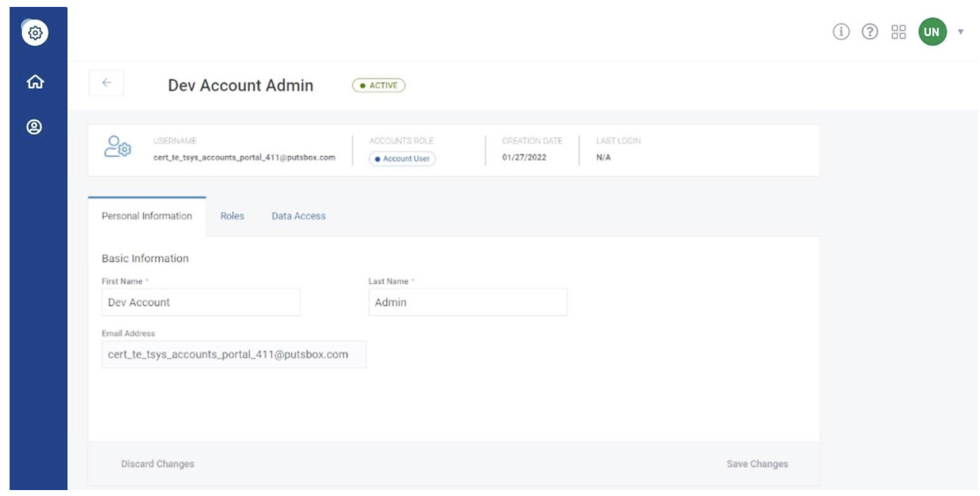Open the info circle icon
Screen dimensions: 980x496
coord(841,32)
